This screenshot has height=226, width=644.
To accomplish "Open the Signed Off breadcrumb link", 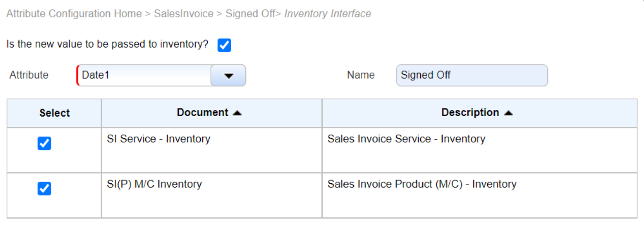I will [x=250, y=14].
